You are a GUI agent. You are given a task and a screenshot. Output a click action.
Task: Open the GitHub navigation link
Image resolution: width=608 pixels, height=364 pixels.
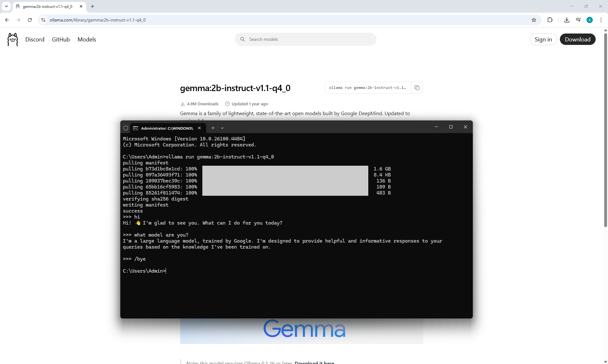tap(61, 40)
